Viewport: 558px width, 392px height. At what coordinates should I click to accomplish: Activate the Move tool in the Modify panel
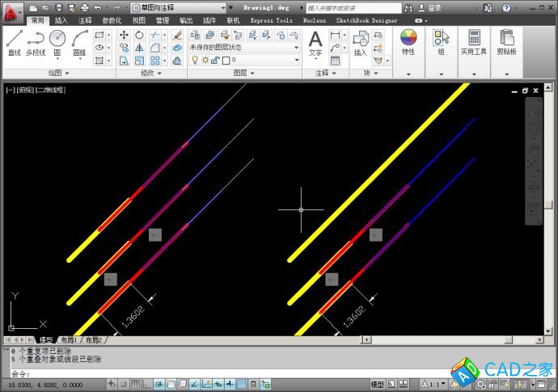(x=124, y=36)
